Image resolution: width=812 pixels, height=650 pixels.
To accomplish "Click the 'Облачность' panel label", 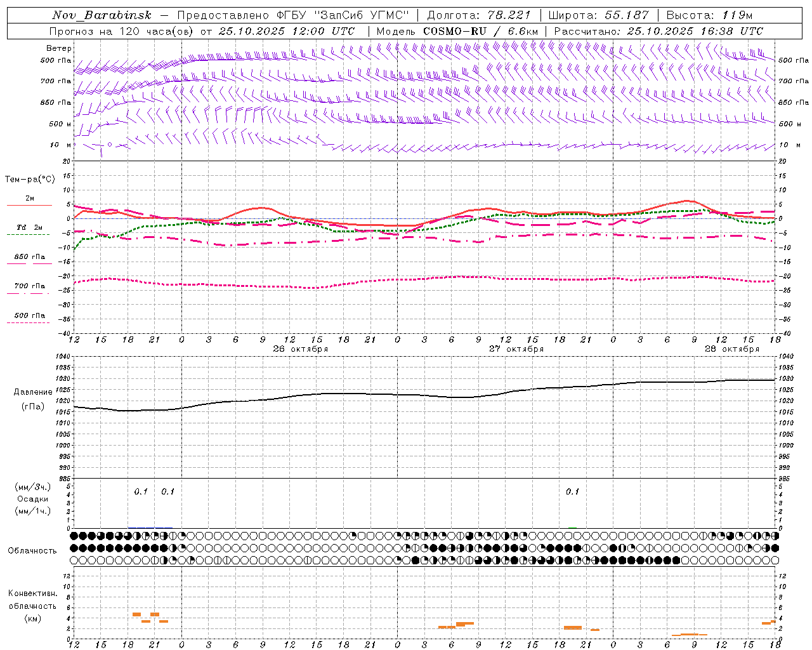I will [x=32, y=551].
